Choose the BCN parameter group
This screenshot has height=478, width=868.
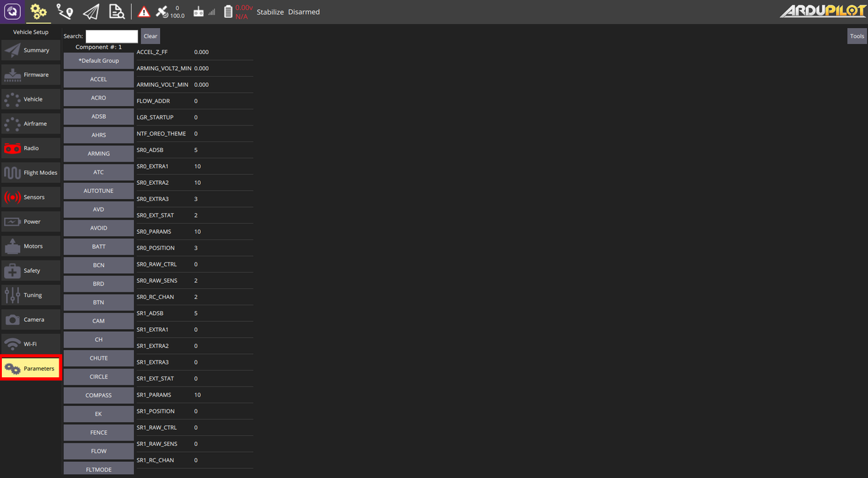click(x=99, y=265)
